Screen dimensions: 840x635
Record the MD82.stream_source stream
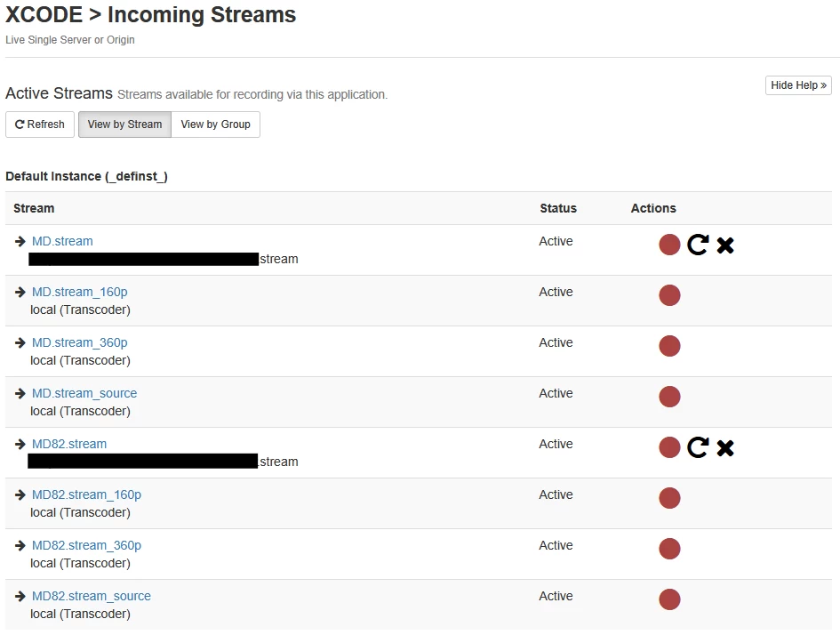tap(669, 599)
